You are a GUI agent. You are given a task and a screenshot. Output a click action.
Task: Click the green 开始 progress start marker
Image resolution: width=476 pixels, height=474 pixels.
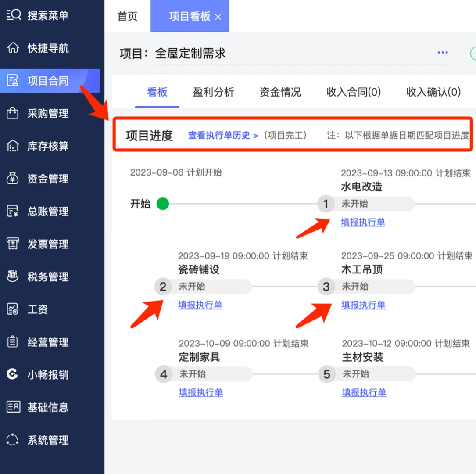tap(163, 204)
